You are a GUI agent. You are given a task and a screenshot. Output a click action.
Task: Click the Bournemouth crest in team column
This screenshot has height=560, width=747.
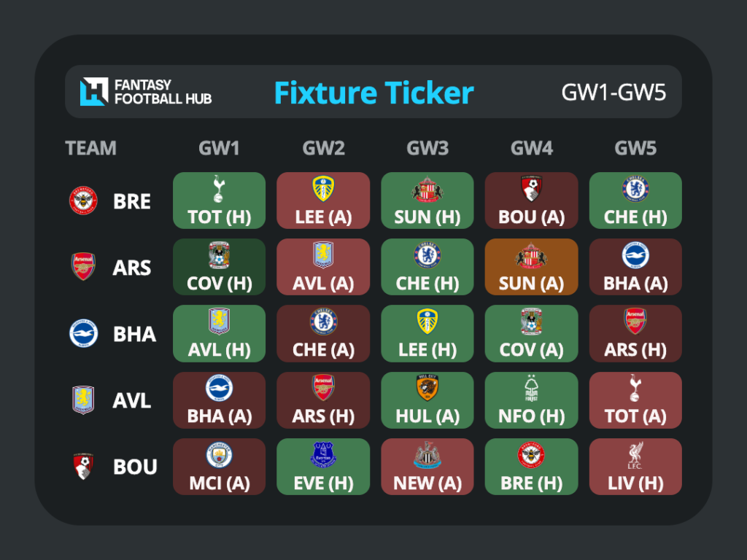click(x=83, y=466)
